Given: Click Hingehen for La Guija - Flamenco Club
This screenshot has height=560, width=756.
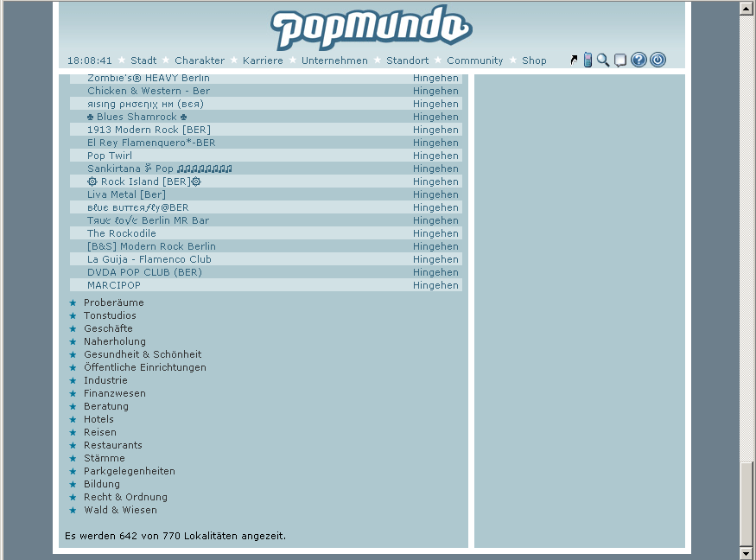Looking at the screenshot, I should (x=435, y=259).
